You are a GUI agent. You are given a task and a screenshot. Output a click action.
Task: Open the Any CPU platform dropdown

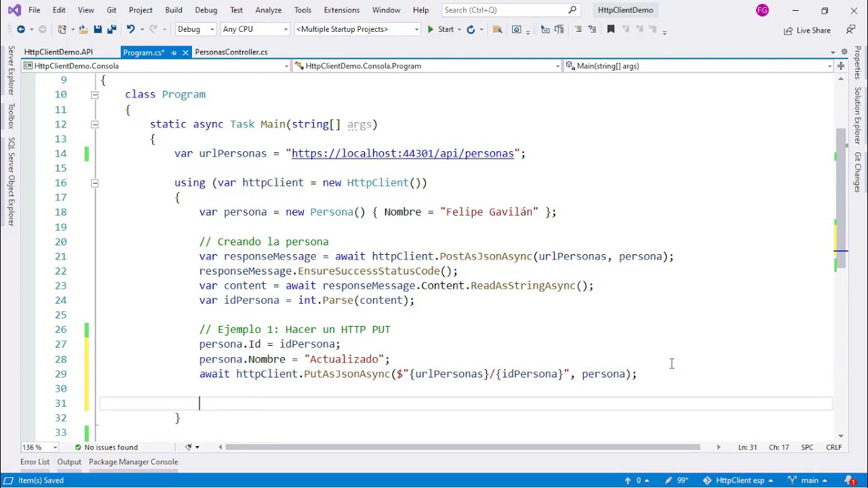[x=255, y=29]
